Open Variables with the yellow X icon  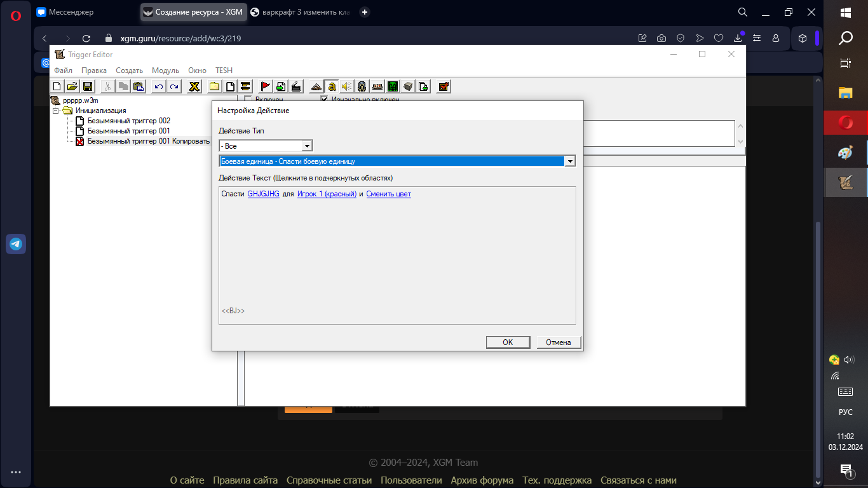pos(194,86)
